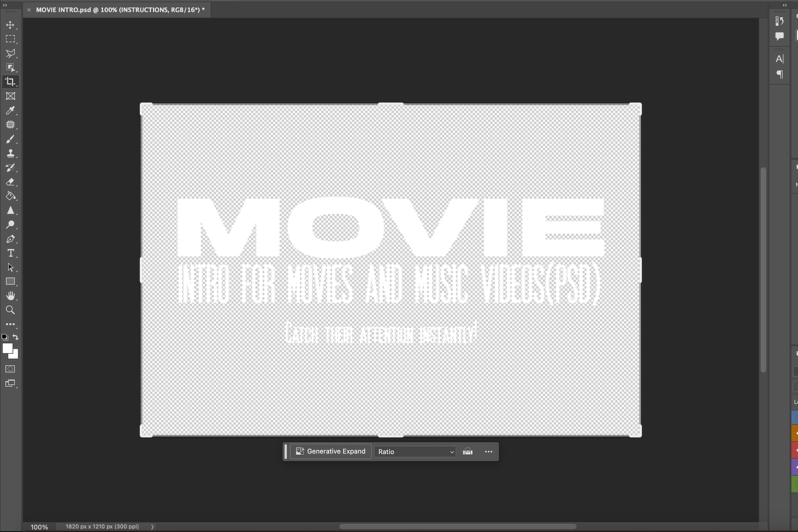Switch to the MOVIE INTRO.psd document tab

(120, 10)
